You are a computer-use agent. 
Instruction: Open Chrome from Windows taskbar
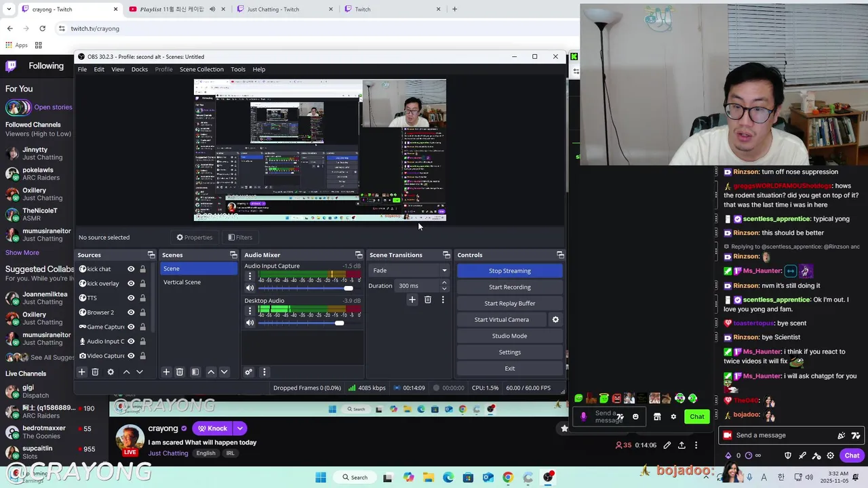pos(507,477)
